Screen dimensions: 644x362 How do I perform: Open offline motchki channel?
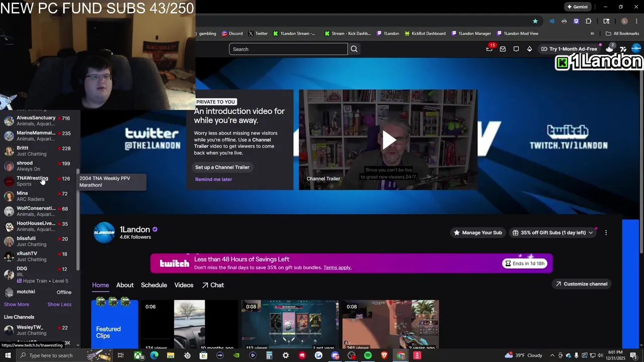tap(37, 292)
